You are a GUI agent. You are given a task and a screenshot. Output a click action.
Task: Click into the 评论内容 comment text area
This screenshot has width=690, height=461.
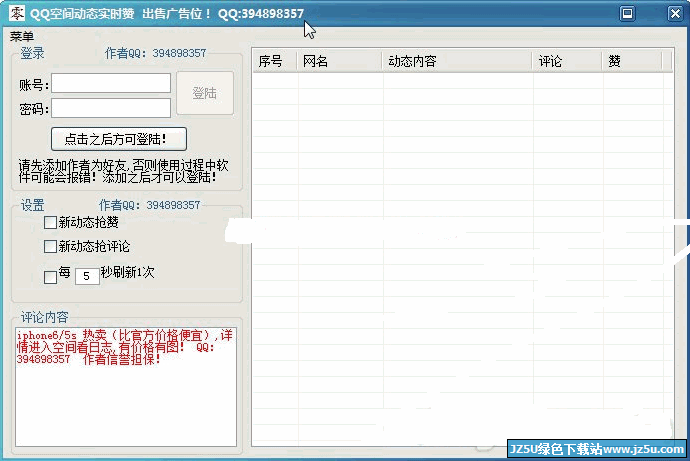coord(126,387)
